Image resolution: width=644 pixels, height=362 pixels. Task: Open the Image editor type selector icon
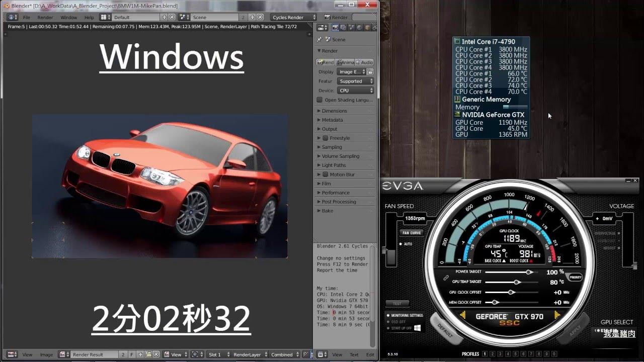pos(13,354)
